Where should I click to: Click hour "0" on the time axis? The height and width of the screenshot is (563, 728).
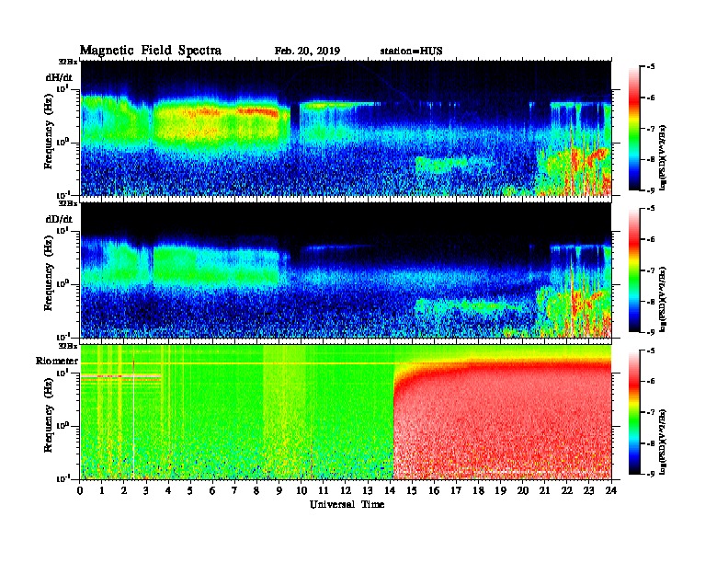80,490
